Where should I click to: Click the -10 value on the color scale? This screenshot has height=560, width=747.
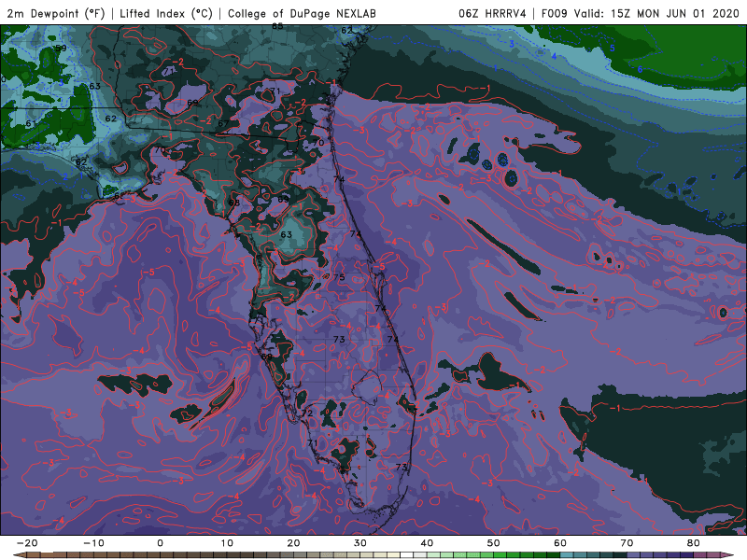tap(93, 543)
